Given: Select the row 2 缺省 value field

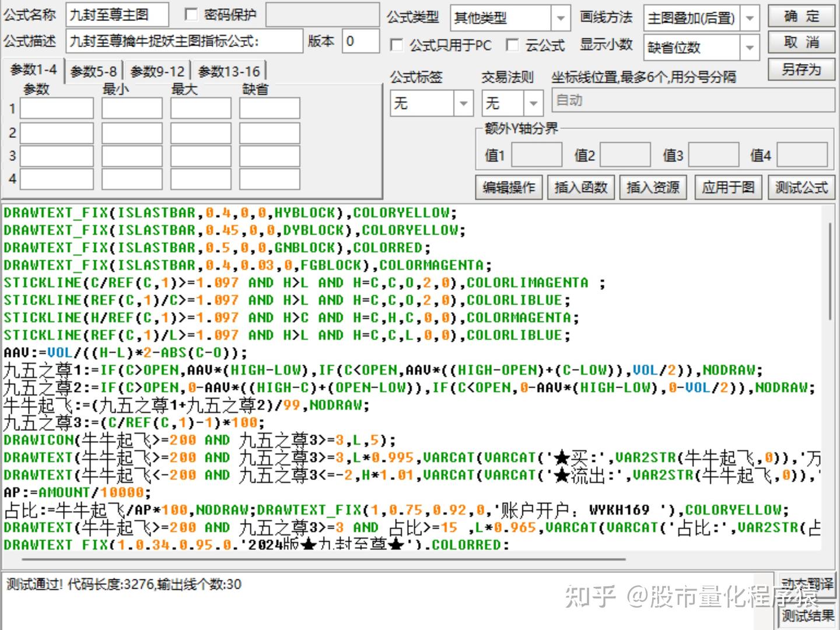Looking at the screenshot, I should pos(269,133).
